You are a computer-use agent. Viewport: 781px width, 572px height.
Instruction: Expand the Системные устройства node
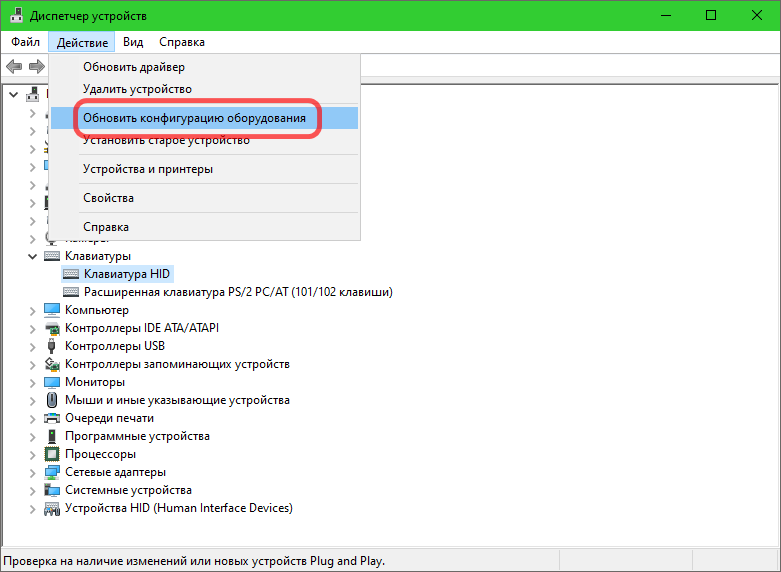32,490
